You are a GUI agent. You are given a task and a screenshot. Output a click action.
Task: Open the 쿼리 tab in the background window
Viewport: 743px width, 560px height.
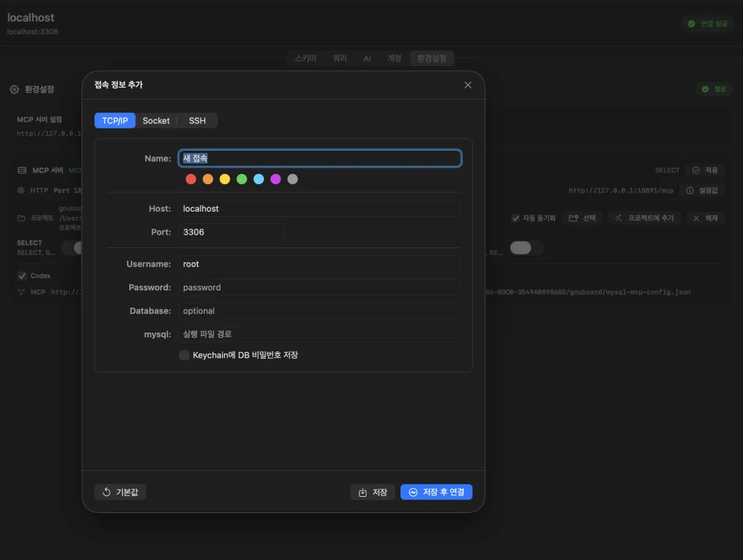tap(340, 58)
